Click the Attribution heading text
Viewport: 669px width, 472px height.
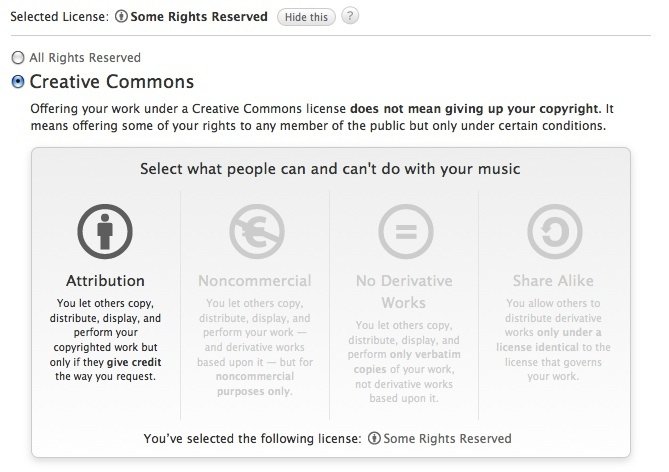tap(105, 281)
